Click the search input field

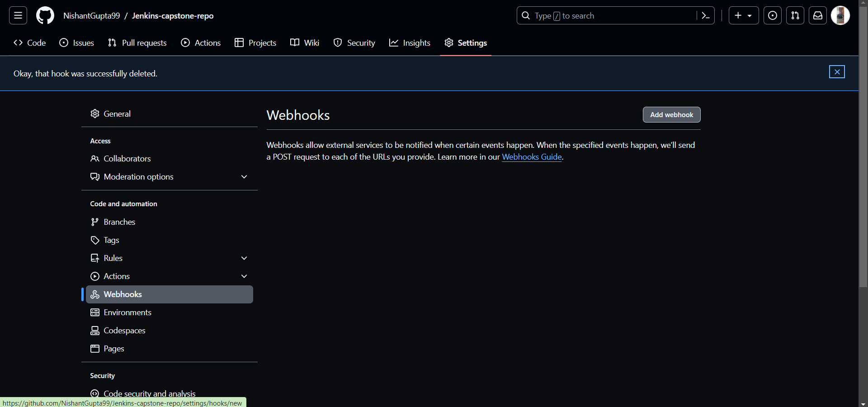tap(606, 16)
